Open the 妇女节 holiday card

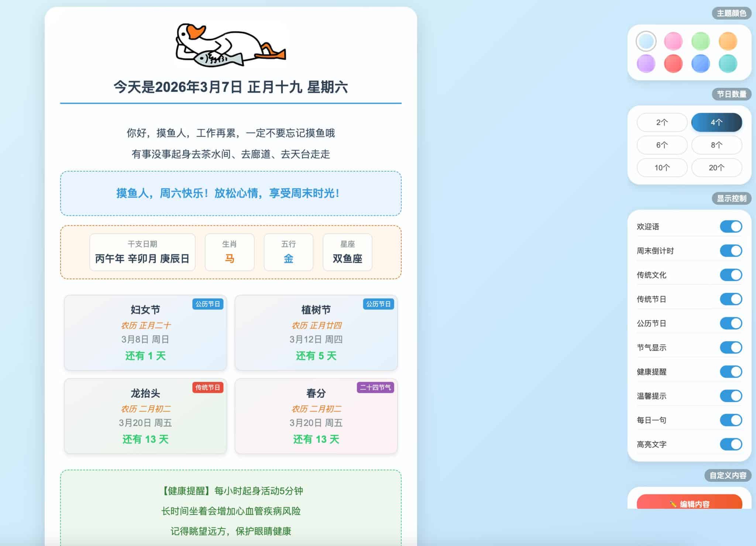click(145, 333)
